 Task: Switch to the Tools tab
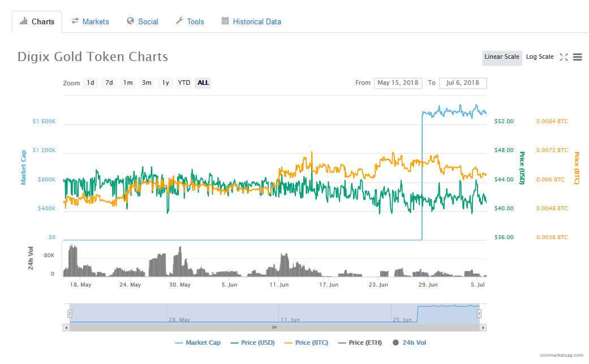[190, 22]
